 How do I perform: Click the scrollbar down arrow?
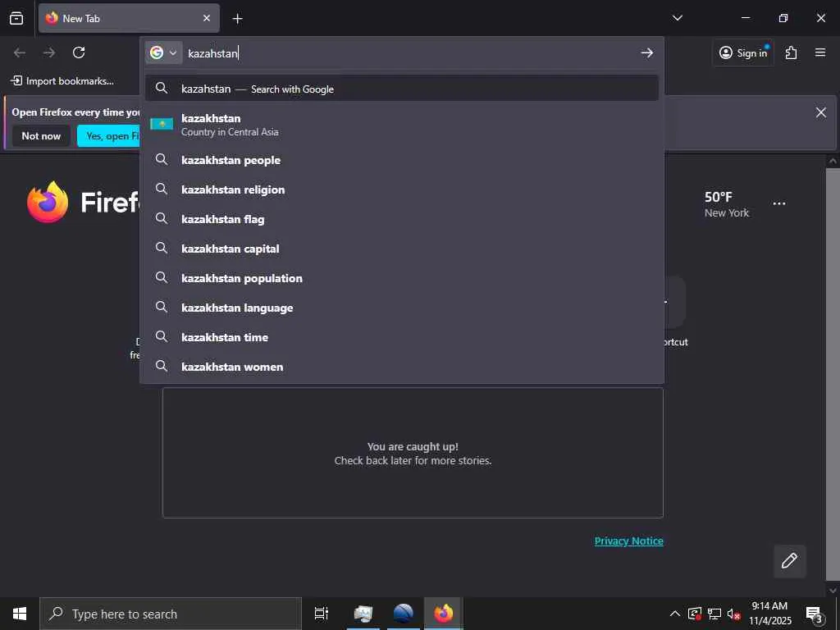tap(833, 590)
